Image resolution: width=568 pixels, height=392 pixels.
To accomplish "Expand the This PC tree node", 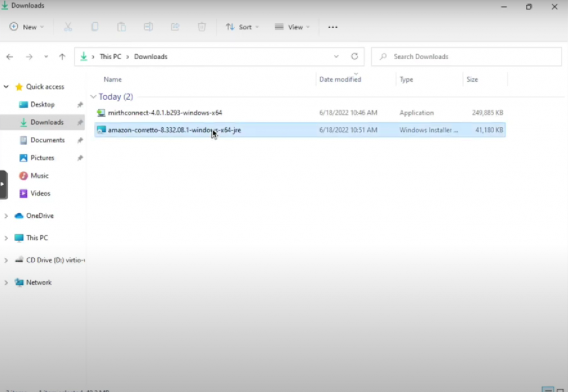I will tap(6, 238).
